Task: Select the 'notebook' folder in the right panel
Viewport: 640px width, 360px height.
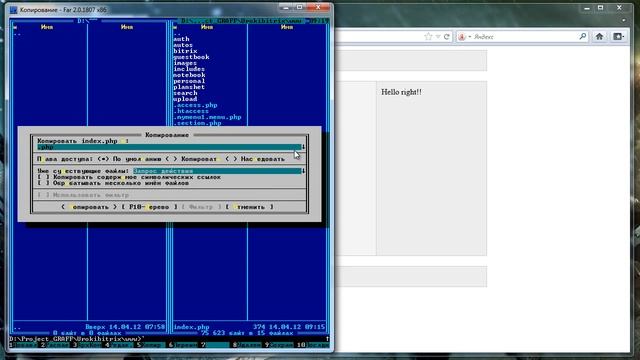Action: pos(189,75)
